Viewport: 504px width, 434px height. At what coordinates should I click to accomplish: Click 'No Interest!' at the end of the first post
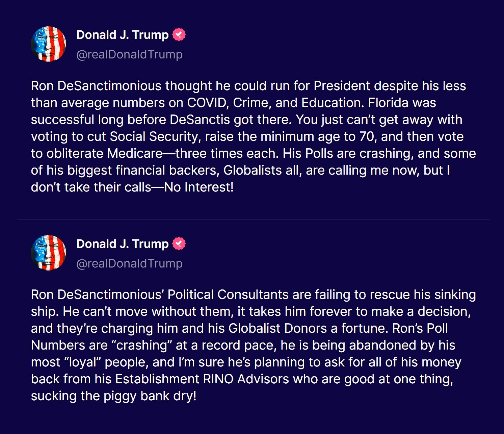(x=198, y=187)
